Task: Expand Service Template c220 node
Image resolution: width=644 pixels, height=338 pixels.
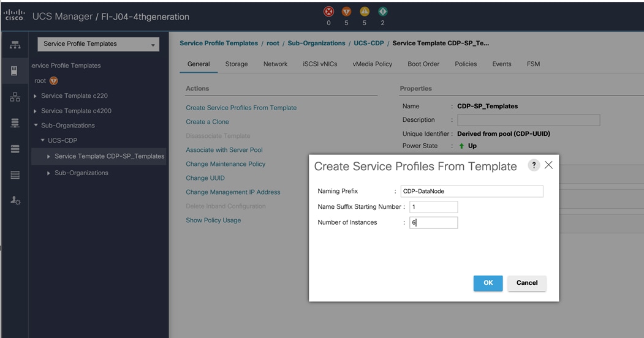Action: (x=35, y=96)
